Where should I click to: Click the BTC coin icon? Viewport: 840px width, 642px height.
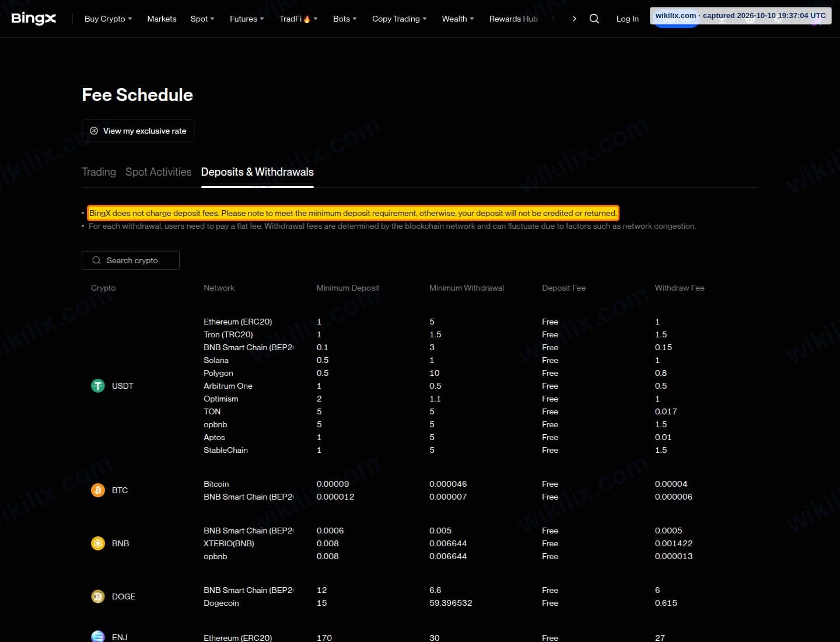pos(98,490)
